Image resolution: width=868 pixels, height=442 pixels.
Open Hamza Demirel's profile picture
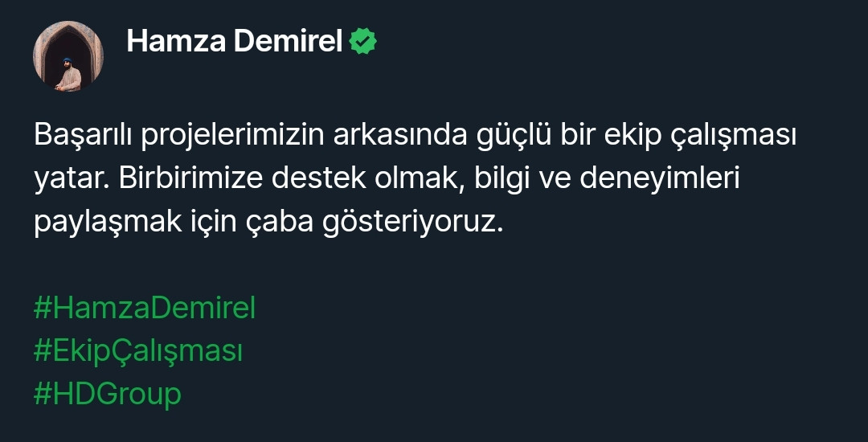tap(68, 56)
